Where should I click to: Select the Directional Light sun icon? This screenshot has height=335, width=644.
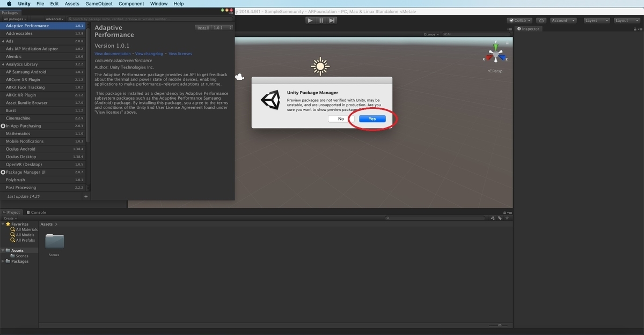(320, 66)
